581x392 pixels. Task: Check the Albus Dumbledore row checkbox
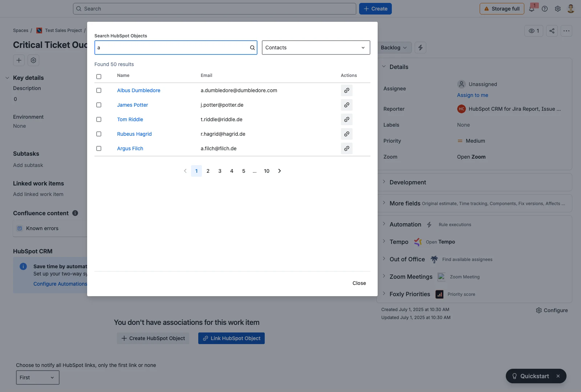[99, 90]
